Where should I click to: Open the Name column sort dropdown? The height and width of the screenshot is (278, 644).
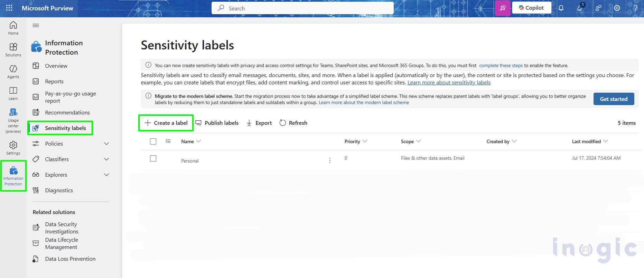click(198, 141)
